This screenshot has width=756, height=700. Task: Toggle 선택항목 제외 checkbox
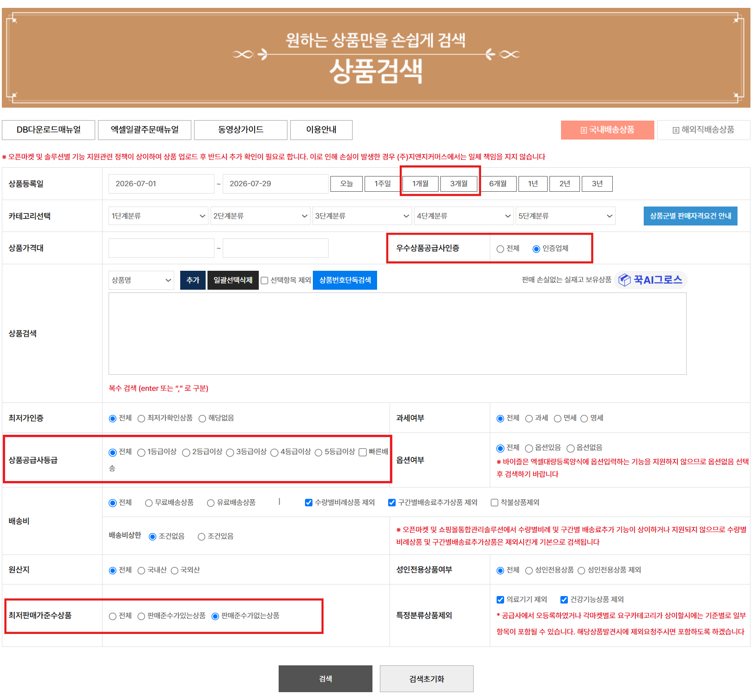tap(264, 280)
